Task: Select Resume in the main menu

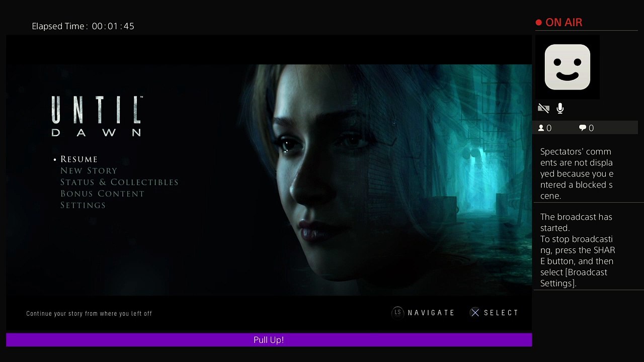Action: (x=79, y=159)
